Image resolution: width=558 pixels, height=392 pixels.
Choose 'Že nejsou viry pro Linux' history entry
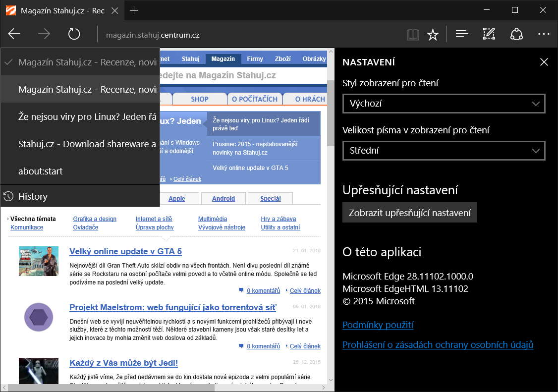pyautogui.click(x=80, y=116)
